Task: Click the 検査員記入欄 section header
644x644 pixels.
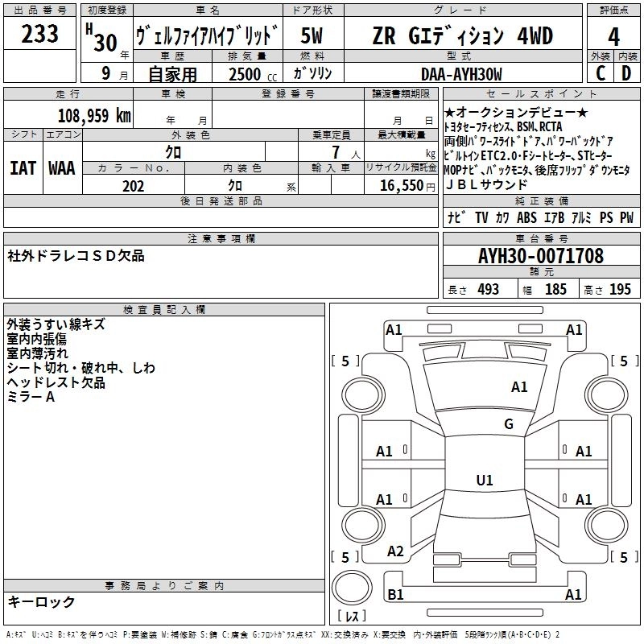Action: click(164, 310)
